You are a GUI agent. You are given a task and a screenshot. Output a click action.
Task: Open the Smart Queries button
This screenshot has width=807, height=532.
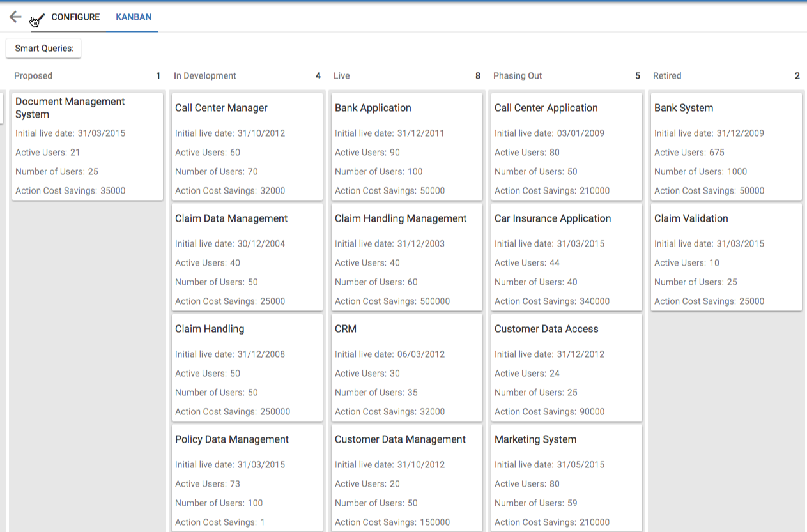point(44,49)
